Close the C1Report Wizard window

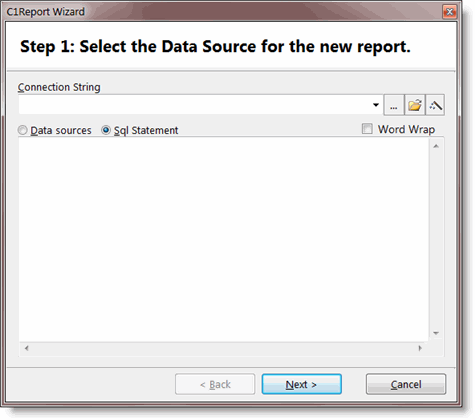pos(449,12)
